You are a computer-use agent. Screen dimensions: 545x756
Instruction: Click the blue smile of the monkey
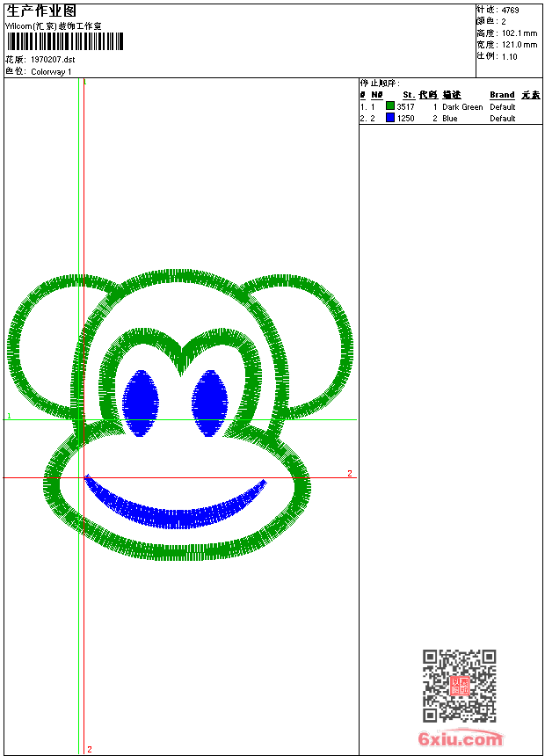tap(176, 508)
